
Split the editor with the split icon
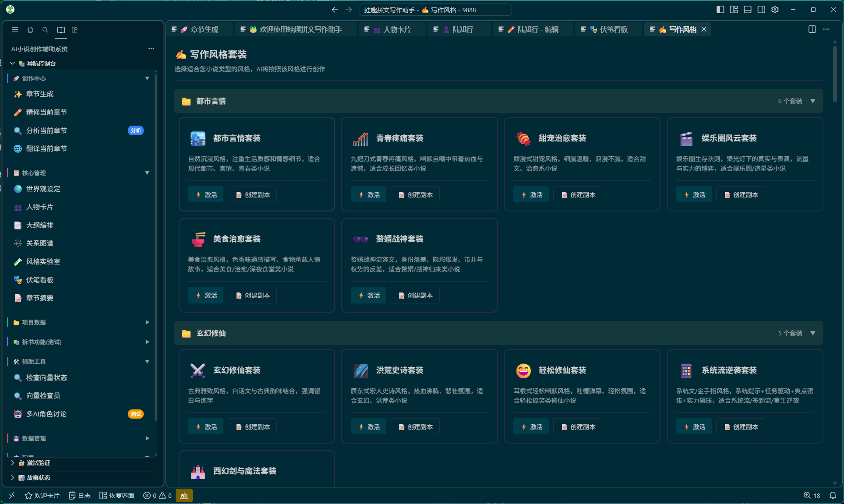click(x=812, y=29)
